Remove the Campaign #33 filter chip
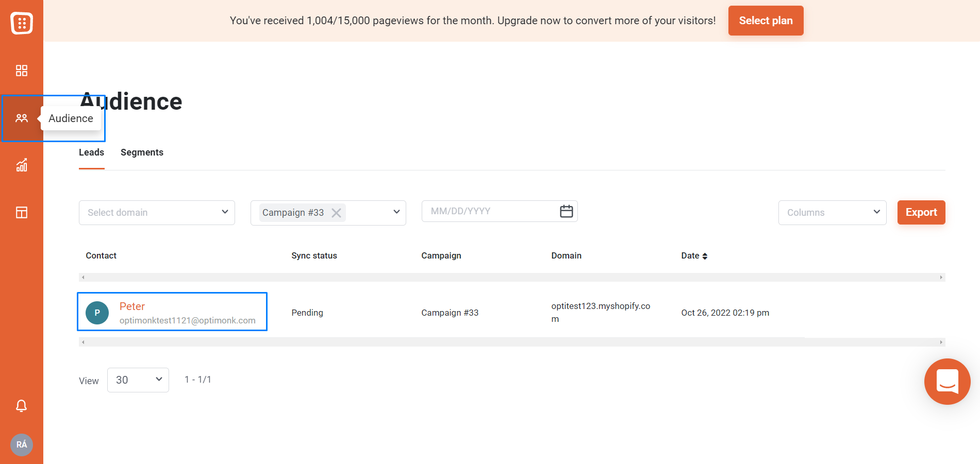The width and height of the screenshot is (980, 464). (336, 213)
